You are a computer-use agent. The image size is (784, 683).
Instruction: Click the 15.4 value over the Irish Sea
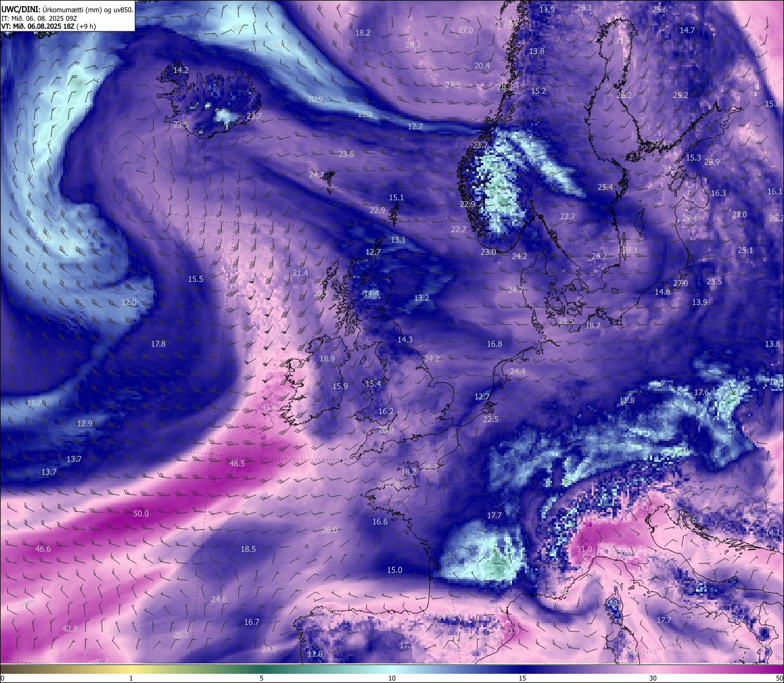click(373, 383)
